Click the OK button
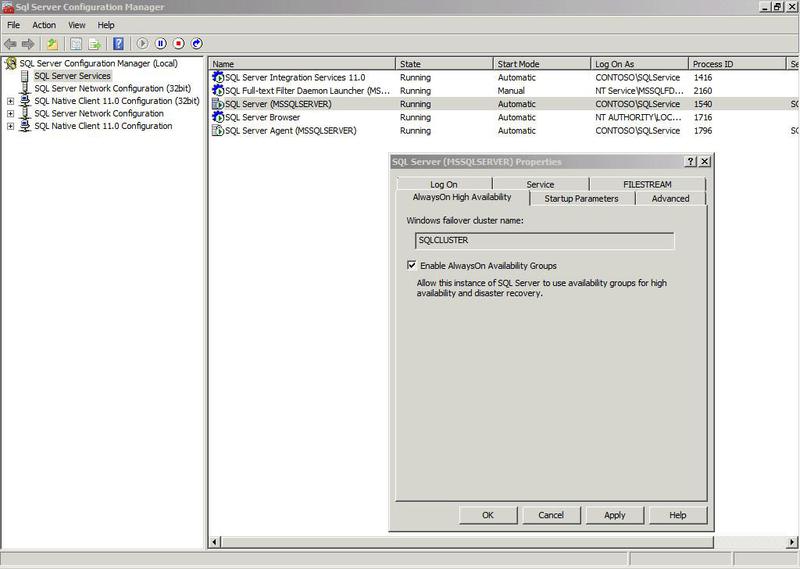Viewport: 800px width, 569px height. (488, 515)
